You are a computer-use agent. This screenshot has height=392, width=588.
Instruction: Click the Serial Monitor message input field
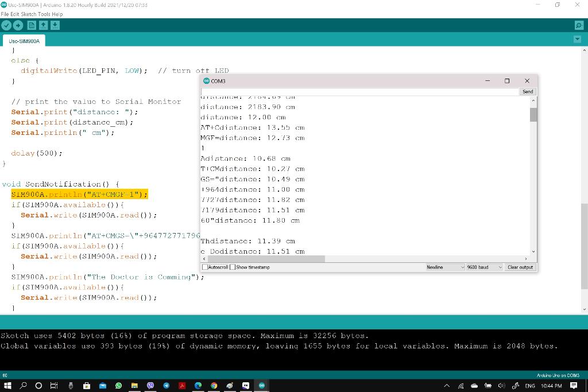[356, 91]
